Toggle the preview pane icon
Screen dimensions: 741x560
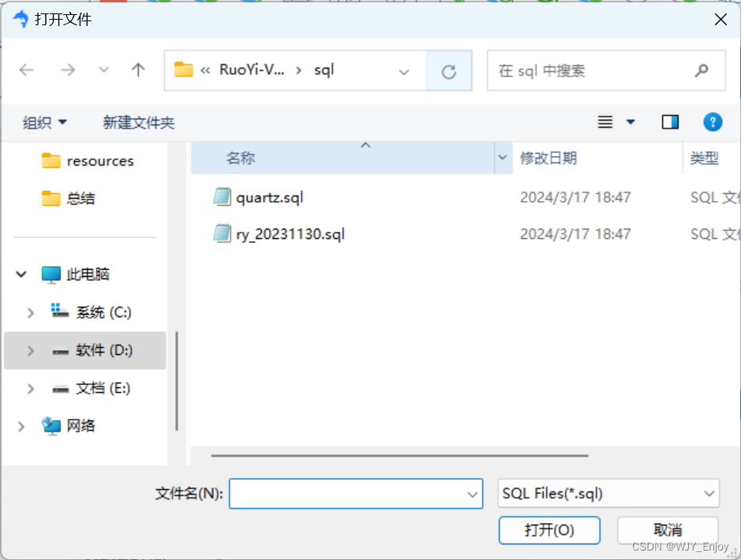pos(670,122)
